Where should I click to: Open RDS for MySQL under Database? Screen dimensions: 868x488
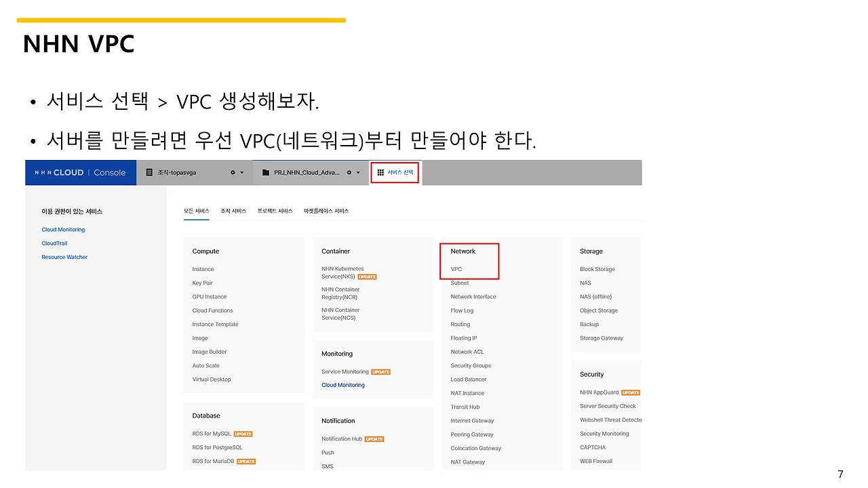pyautogui.click(x=210, y=433)
